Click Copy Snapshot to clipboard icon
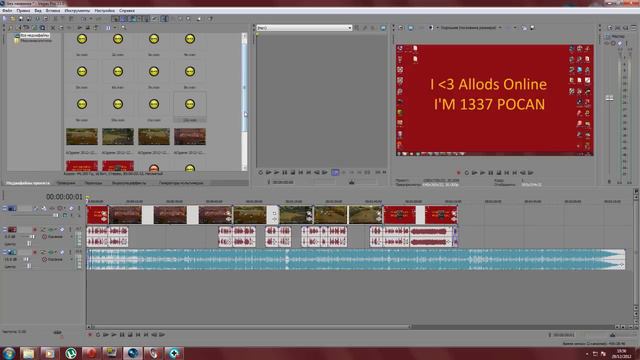 pyautogui.click(x=524, y=28)
